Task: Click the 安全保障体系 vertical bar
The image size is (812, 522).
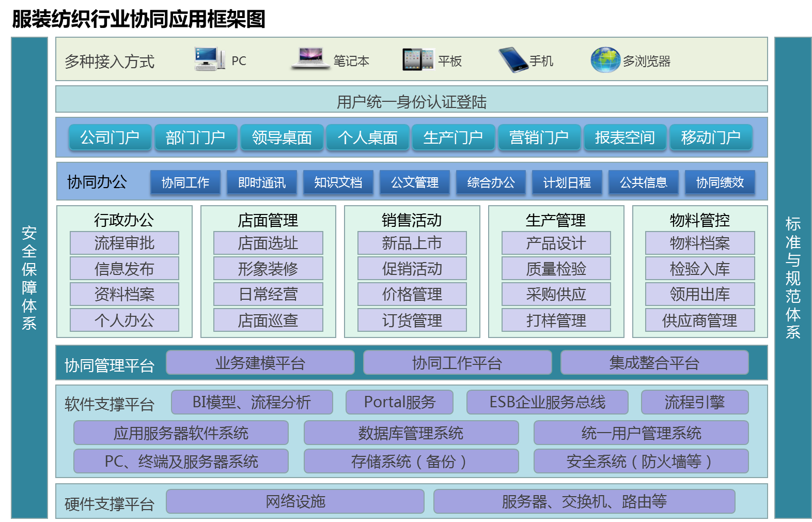Action: [x=29, y=278]
